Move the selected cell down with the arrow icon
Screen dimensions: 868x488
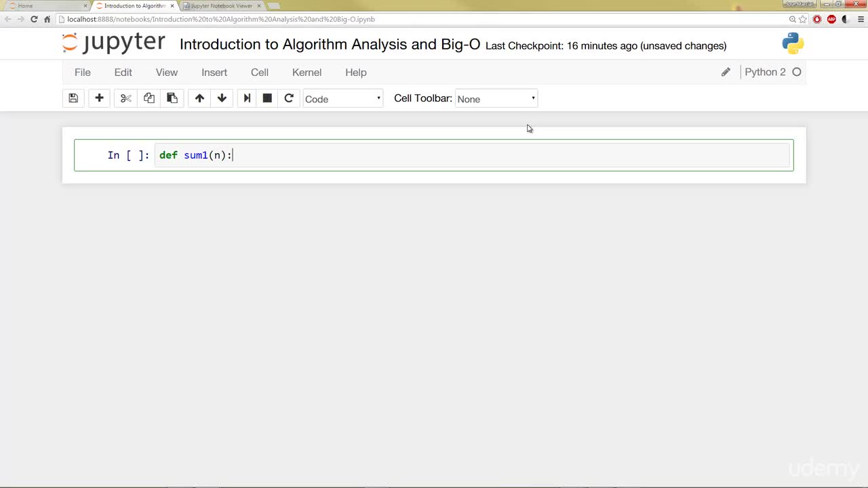pos(222,98)
